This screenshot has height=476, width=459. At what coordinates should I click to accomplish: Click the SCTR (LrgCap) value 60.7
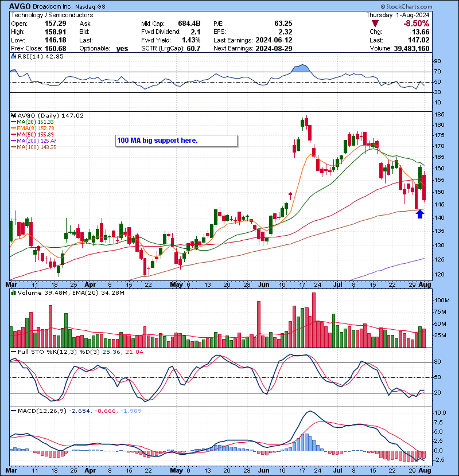click(x=194, y=49)
